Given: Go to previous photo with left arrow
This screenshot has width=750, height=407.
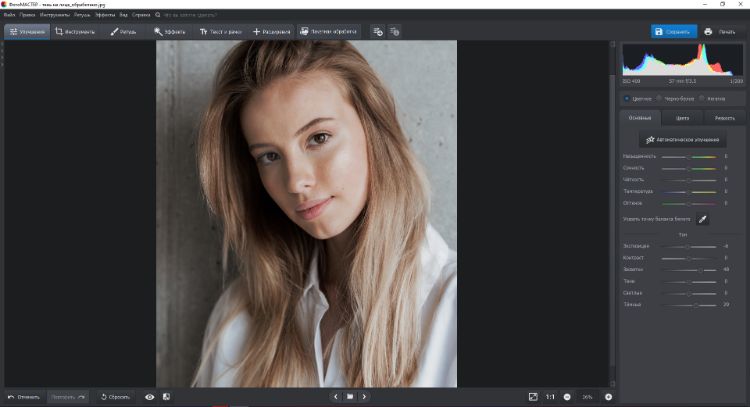Looking at the screenshot, I should [x=335, y=397].
